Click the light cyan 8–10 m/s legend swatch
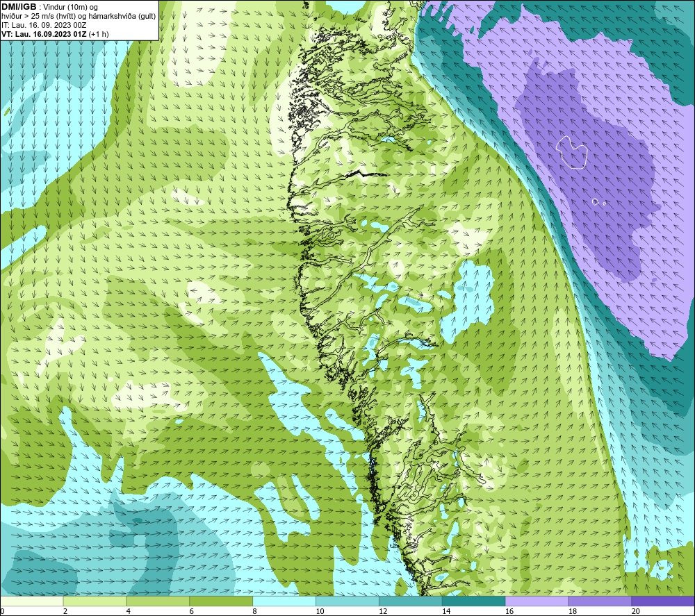This screenshot has width=695, height=616. tap(284, 601)
